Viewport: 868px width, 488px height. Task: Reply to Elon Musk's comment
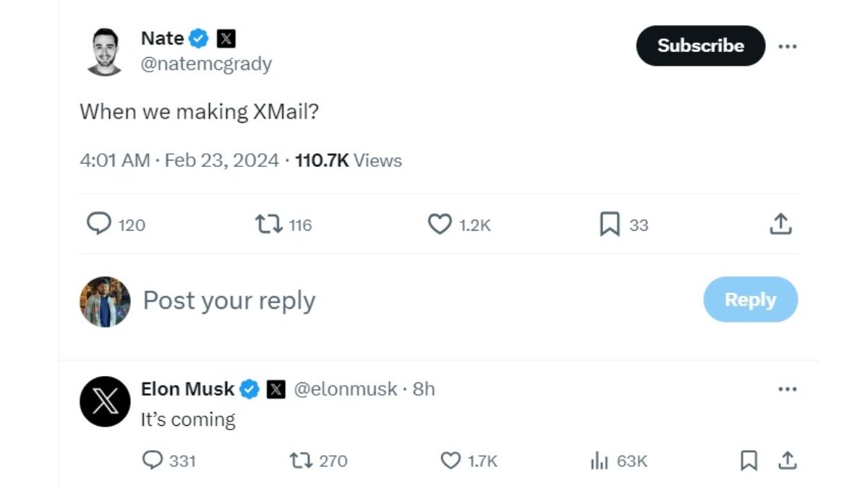[153, 461]
